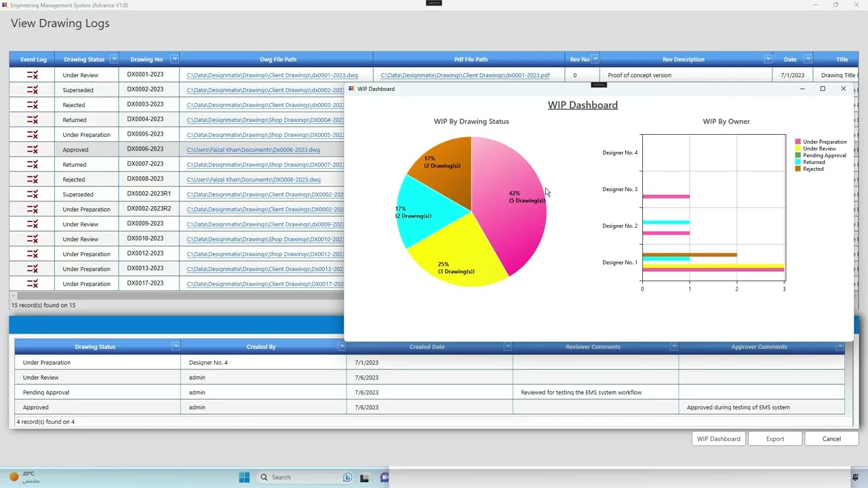This screenshot has height=488, width=868.
Task: Open the Rev No column filter dropdown
Action: click(595, 59)
